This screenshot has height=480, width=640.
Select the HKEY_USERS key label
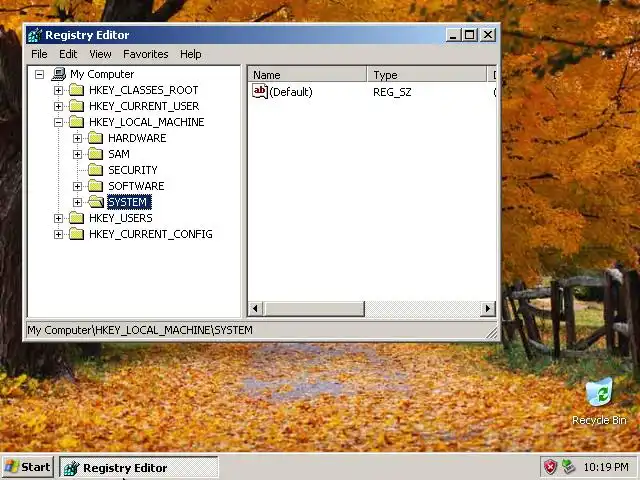[x=121, y=218]
